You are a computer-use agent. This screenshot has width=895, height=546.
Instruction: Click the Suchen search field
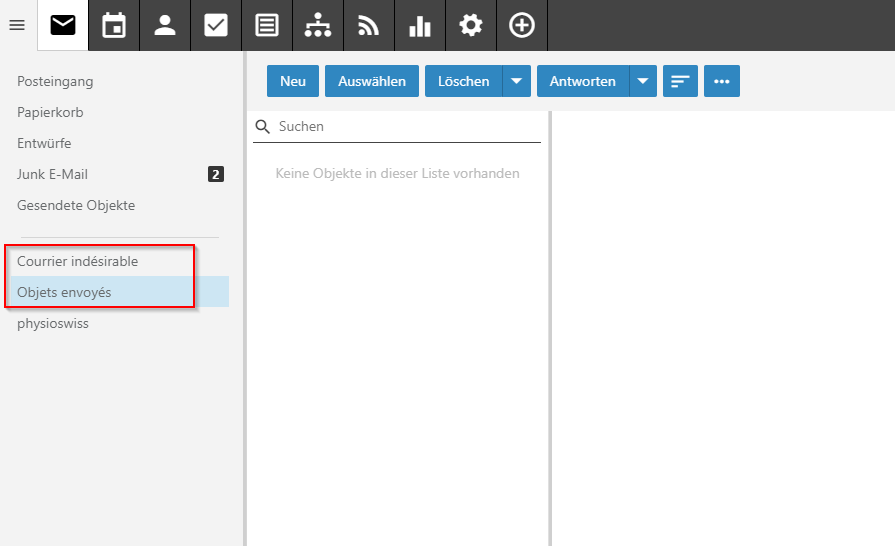pos(405,127)
